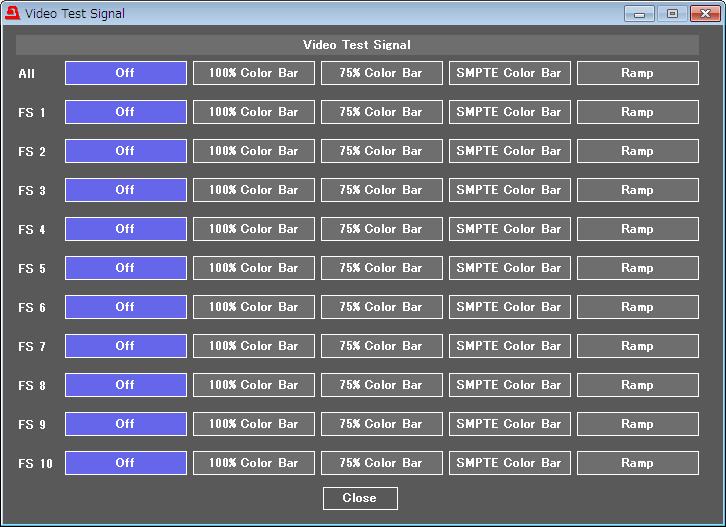Image resolution: width=726 pixels, height=527 pixels.
Task: Switch All channels to Off
Action: pos(126,73)
